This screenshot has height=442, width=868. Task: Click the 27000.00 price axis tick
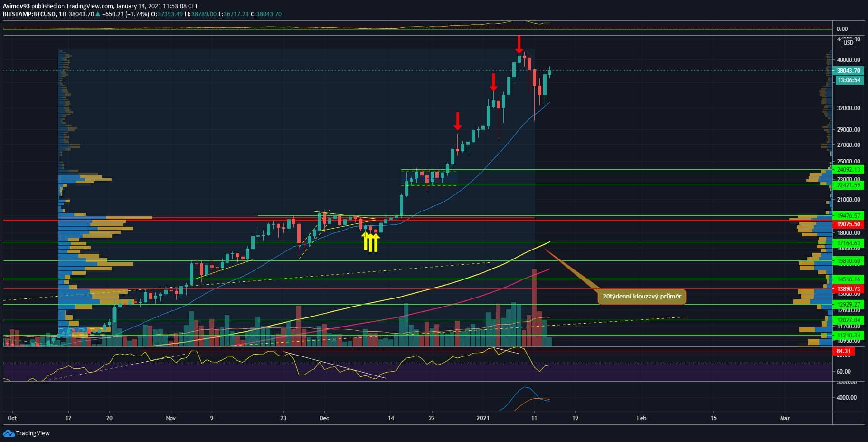click(849, 145)
